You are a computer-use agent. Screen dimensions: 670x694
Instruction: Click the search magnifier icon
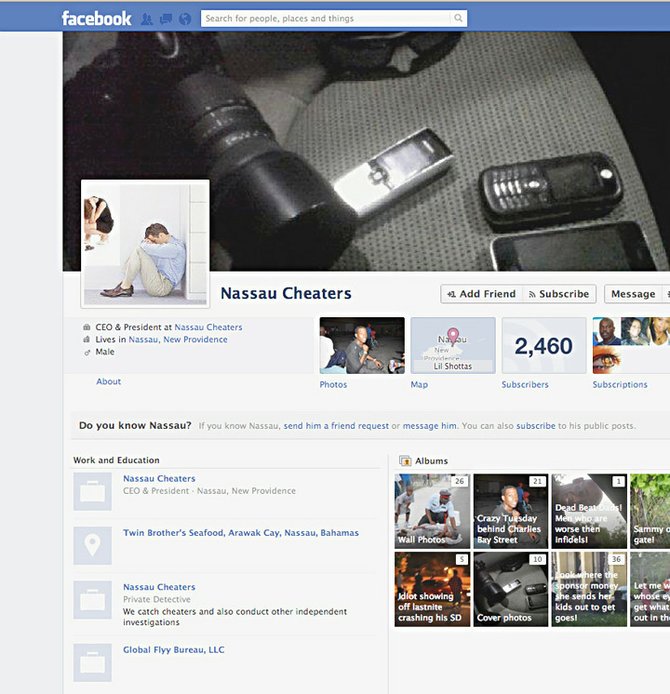[x=458, y=18]
